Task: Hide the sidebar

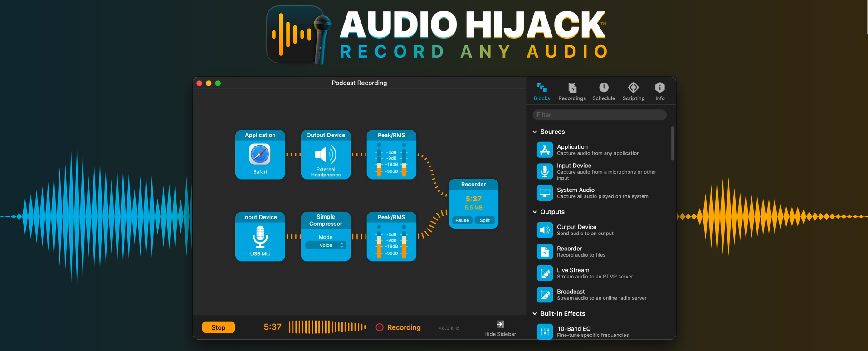Action: [500, 328]
